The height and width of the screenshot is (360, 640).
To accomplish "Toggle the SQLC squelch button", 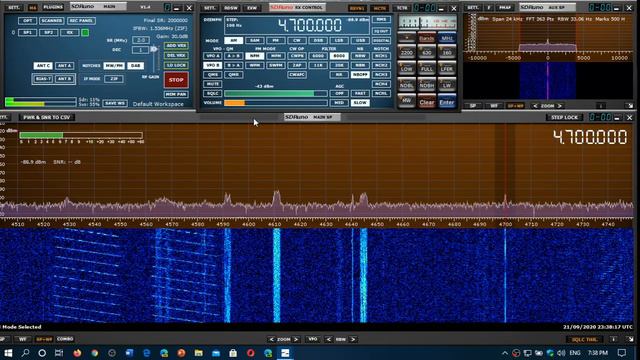I will [x=212, y=93].
